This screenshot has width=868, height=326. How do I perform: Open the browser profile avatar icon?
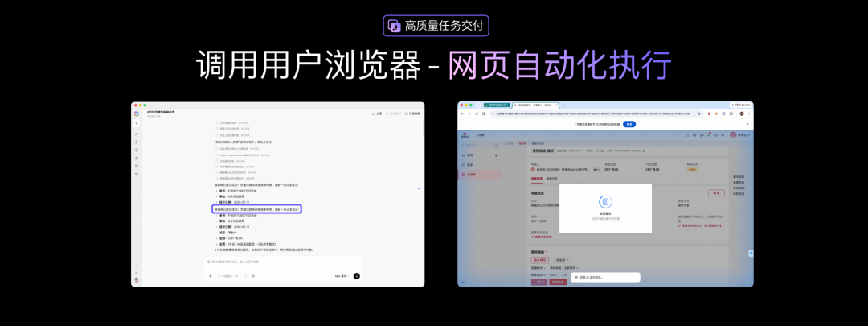coord(742,113)
